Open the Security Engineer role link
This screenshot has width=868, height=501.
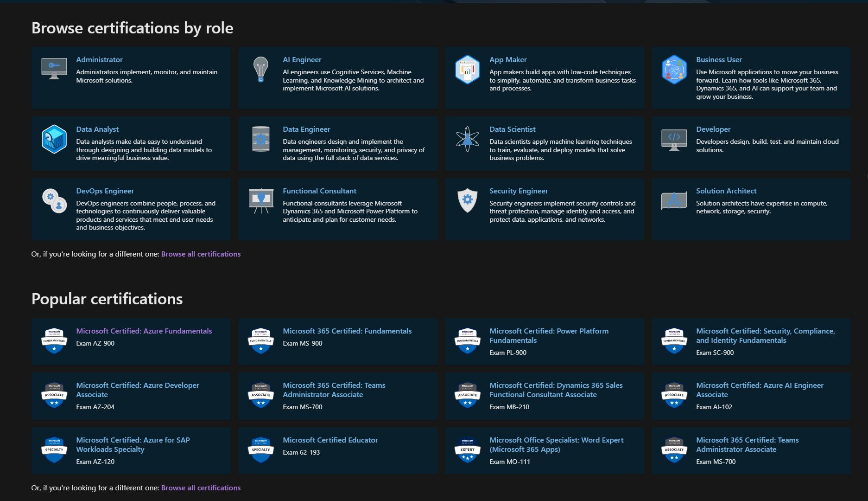pos(519,191)
